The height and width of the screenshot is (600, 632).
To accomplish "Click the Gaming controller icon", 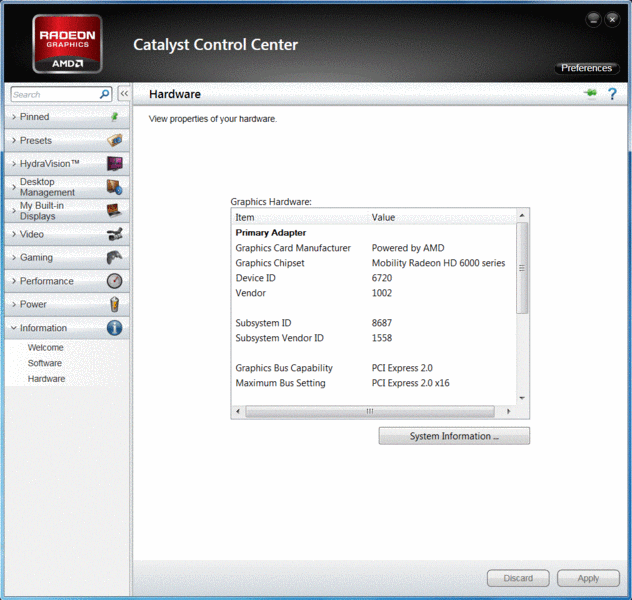I will (114, 257).
